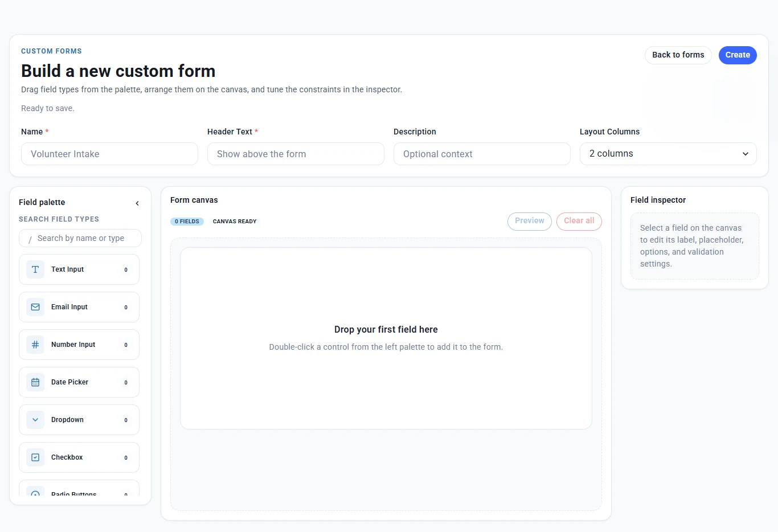Click the Text Input count badge

click(x=126, y=270)
